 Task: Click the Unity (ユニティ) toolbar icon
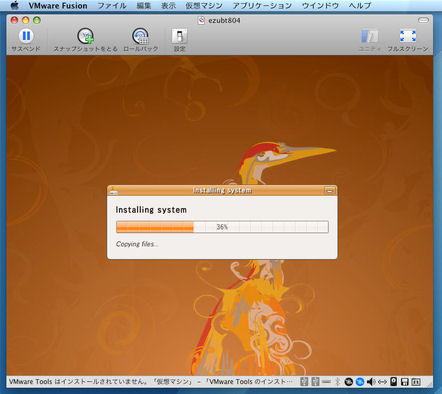(x=369, y=36)
